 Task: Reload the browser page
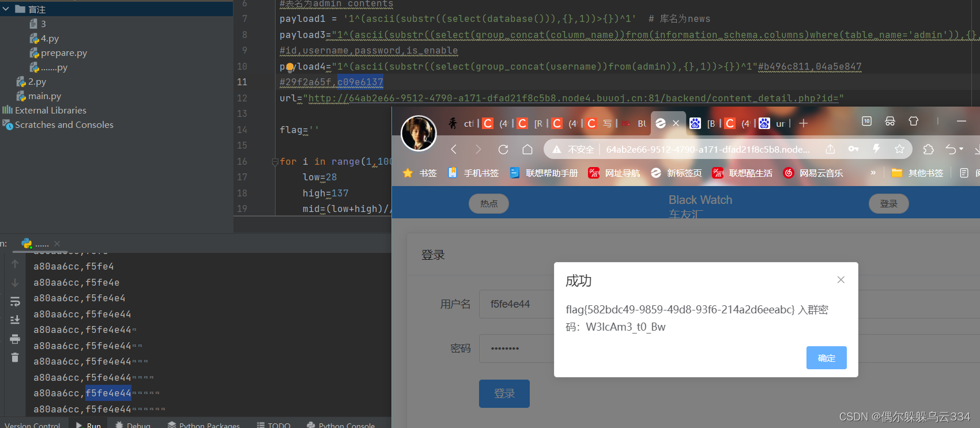click(x=503, y=149)
